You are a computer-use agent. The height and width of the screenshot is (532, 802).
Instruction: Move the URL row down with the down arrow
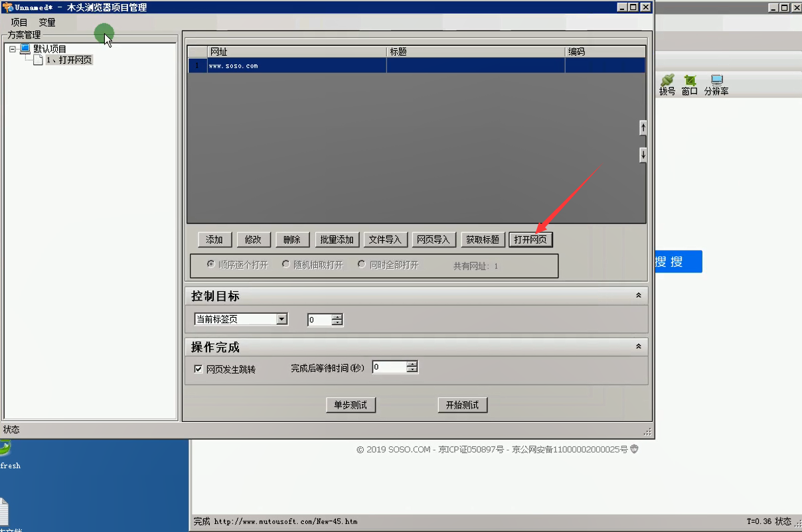643,155
